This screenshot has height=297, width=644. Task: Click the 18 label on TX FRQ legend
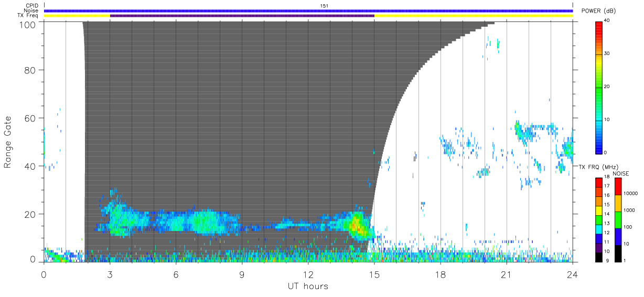tap(607, 177)
